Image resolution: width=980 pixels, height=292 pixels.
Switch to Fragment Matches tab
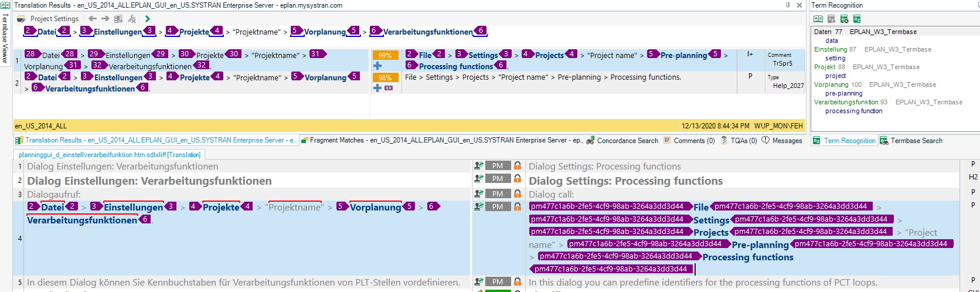click(441, 140)
